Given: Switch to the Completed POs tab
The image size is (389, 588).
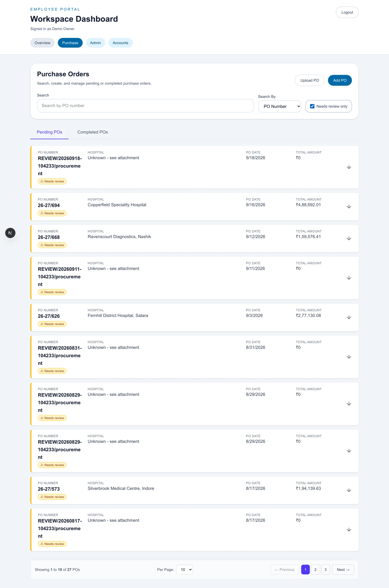Looking at the screenshot, I should [93, 132].
